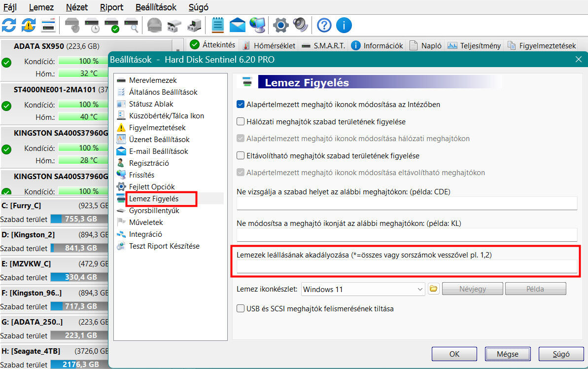Click the blue question mark help icon

click(x=324, y=25)
